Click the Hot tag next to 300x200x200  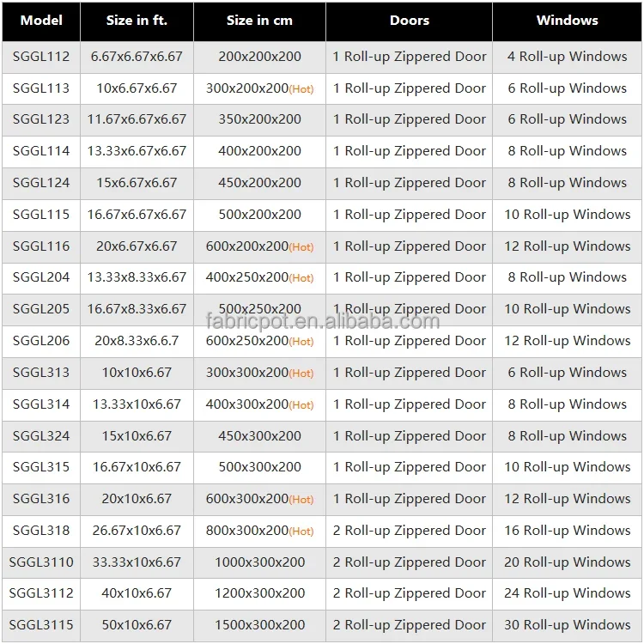pyautogui.click(x=301, y=89)
